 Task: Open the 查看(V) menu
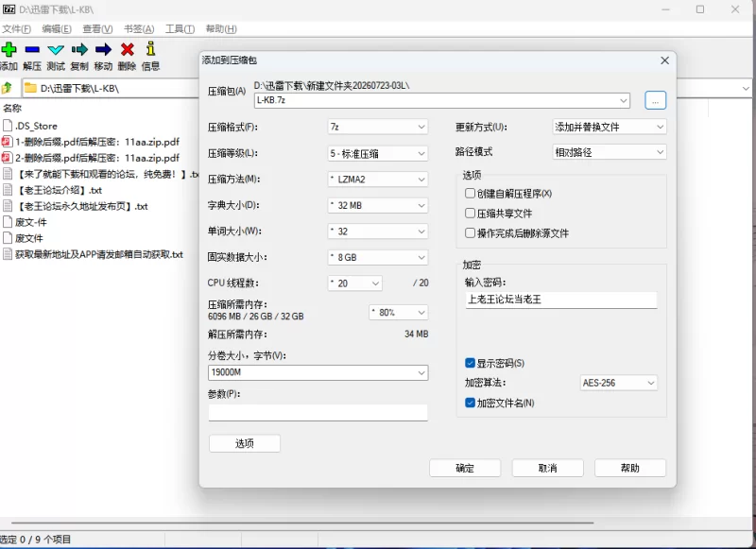coord(97,29)
